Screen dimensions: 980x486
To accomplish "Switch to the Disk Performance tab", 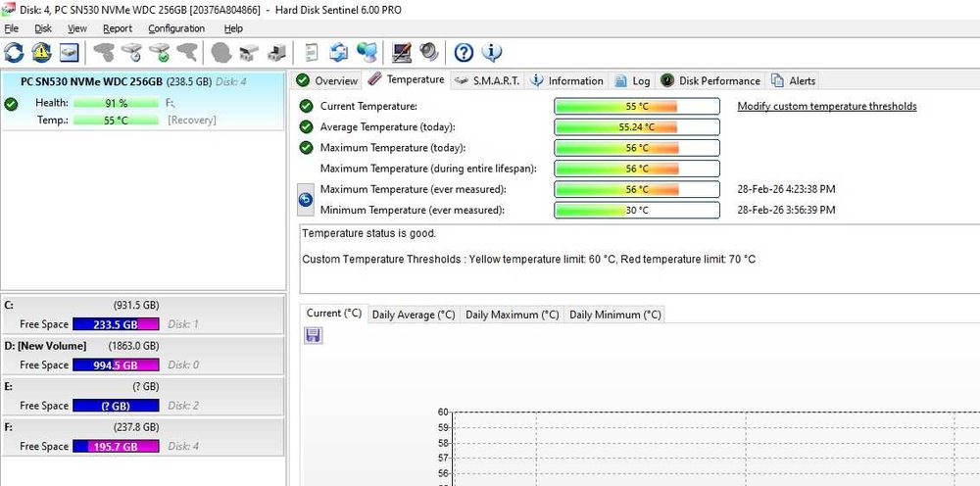I will coord(711,80).
